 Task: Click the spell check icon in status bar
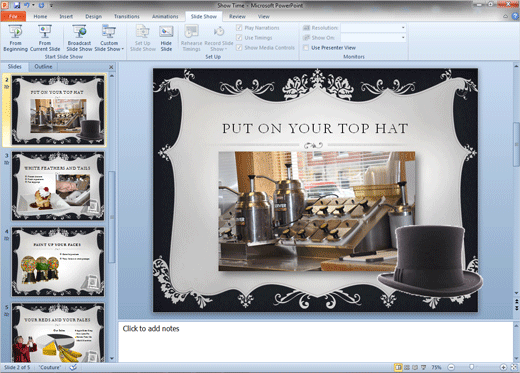(x=73, y=367)
